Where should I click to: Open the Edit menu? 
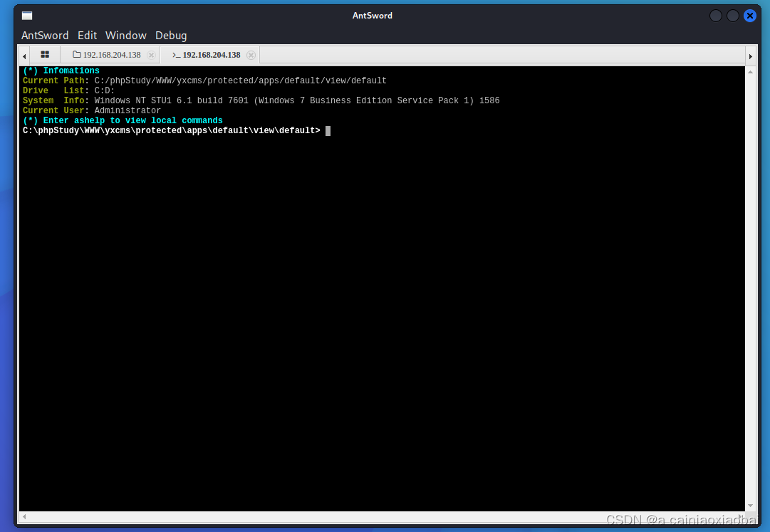coord(87,36)
